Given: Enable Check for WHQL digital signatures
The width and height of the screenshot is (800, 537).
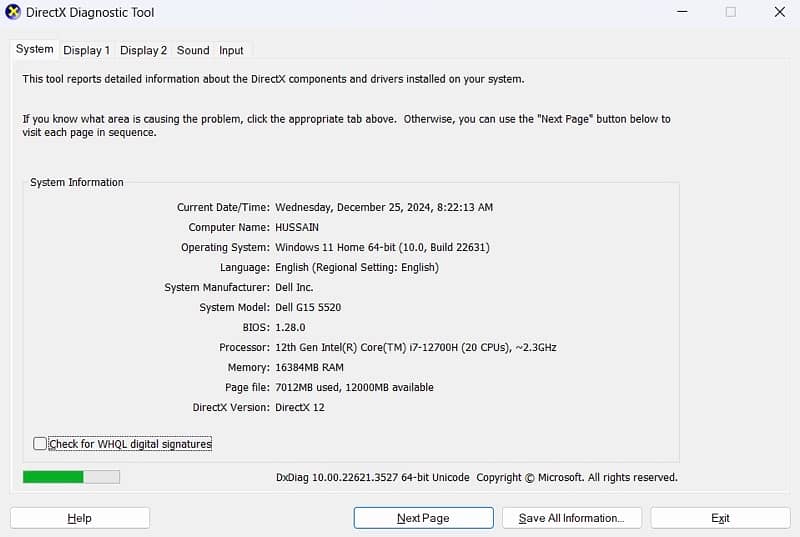Looking at the screenshot, I should click(40, 444).
